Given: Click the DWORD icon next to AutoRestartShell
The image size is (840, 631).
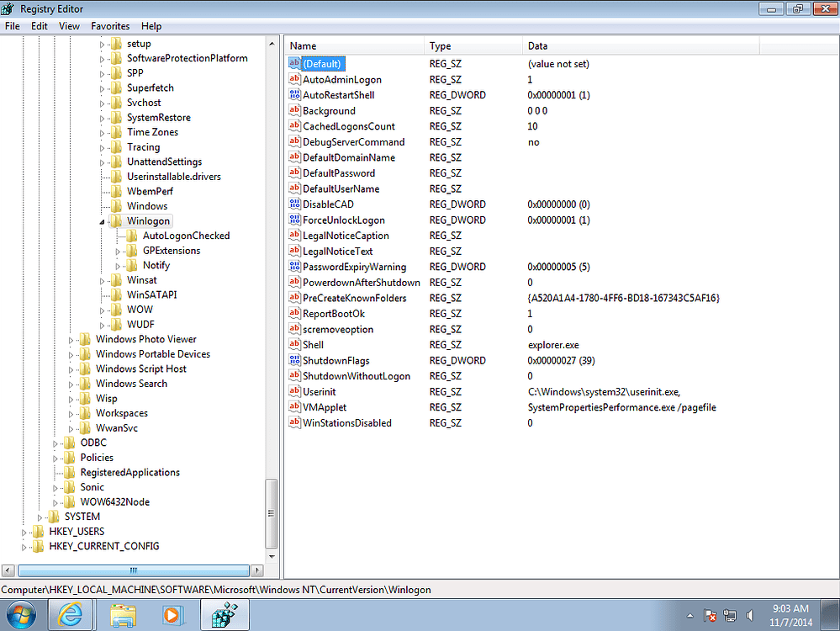Looking at the screenshot, I should 293,94.
